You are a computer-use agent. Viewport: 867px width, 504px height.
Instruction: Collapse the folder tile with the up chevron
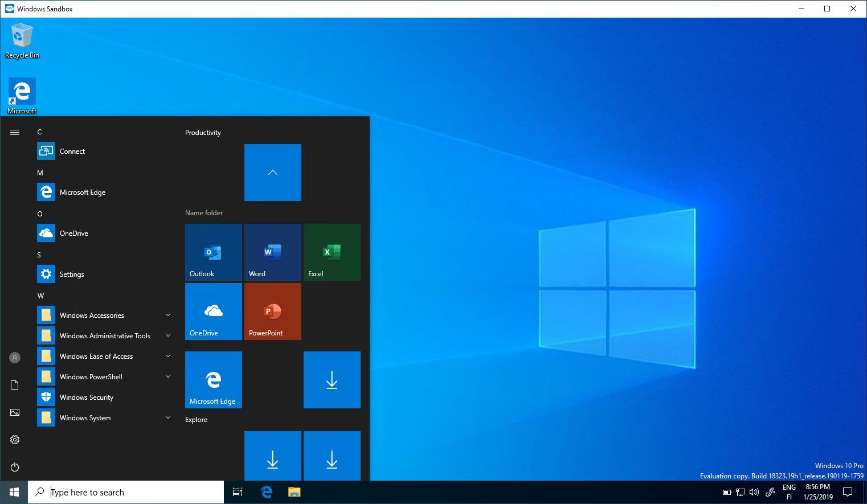pos(273,173)
